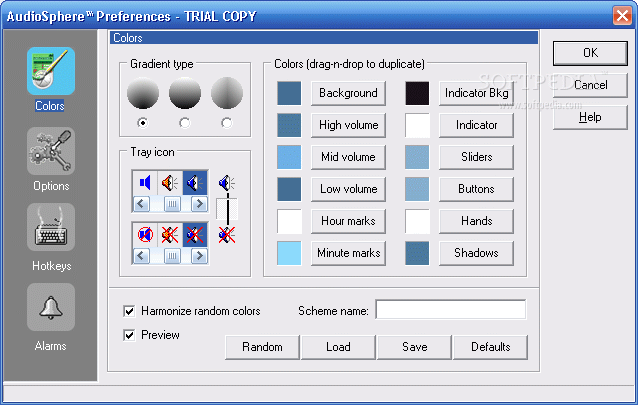Open the Options page icon with wrench
638x405 pixels.
pos(51,151)
